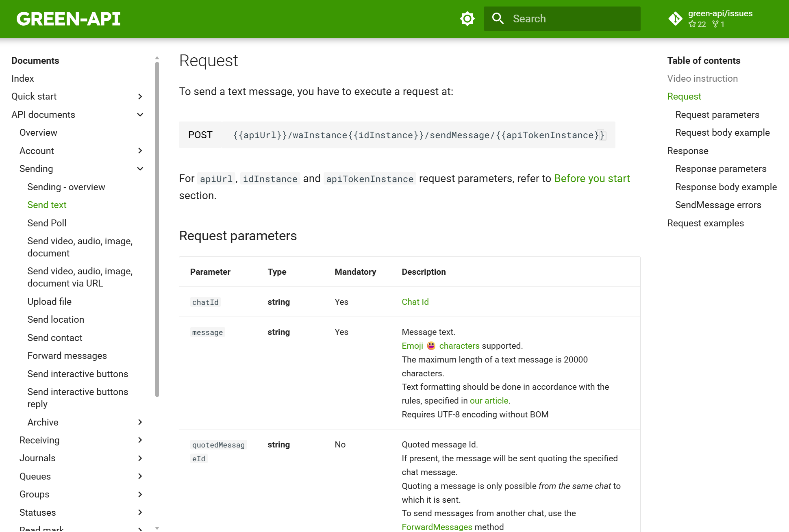This screenshot has width=789, height=532.
Task: Jump to Response body example section
Action: tap(726, 187)
